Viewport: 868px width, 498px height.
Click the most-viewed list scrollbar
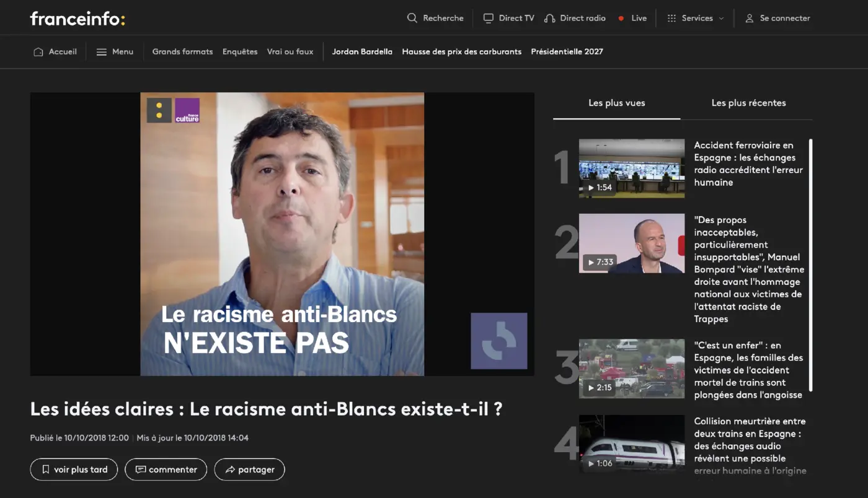(x=810, y=265)
